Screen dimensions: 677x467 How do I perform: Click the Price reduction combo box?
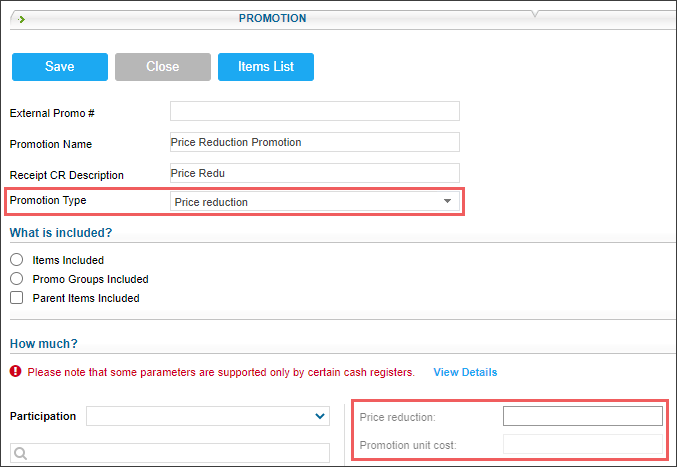(x=315, y=202)
